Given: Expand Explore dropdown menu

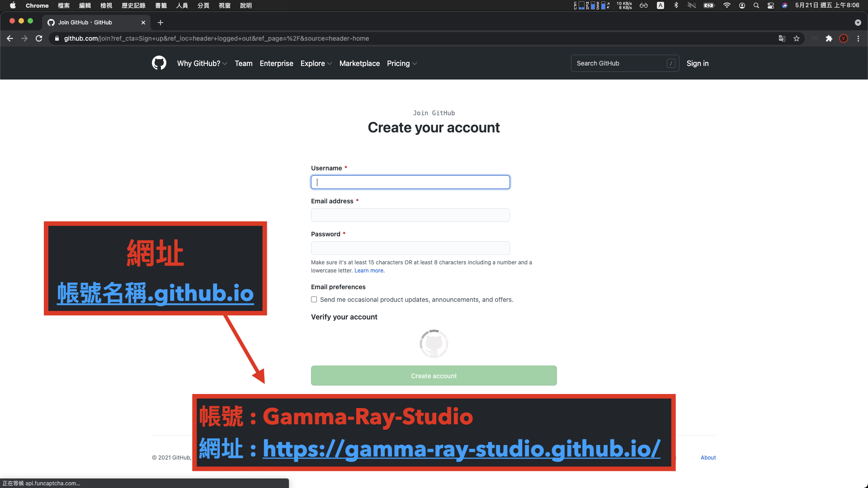Looking at the screenshot, I should tap(316, 63).
